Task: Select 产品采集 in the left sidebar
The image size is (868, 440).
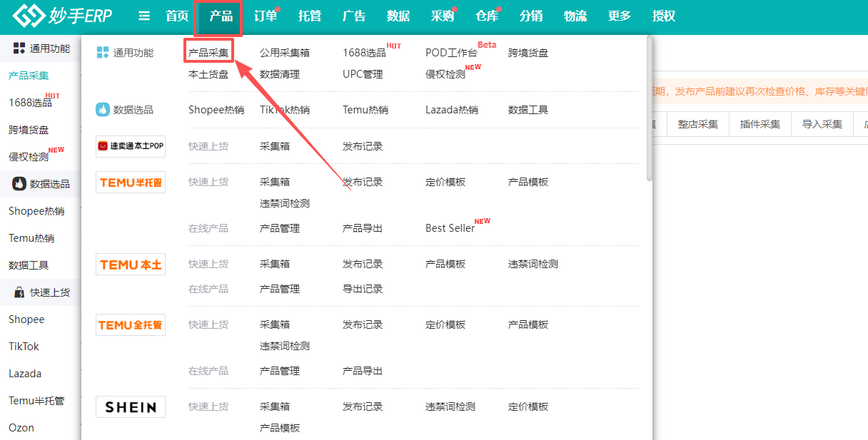Action: pyautogui.click(x=29, y=76)
